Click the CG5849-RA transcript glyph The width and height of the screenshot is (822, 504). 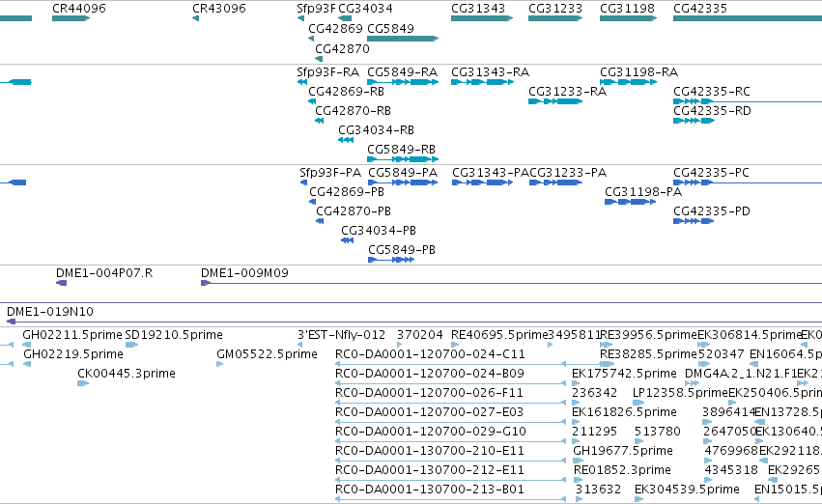click(x=403, y=82)
